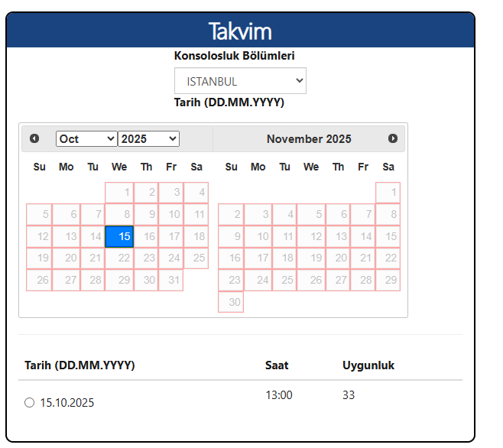Click October 31 in the calendar

coord(171,280)
